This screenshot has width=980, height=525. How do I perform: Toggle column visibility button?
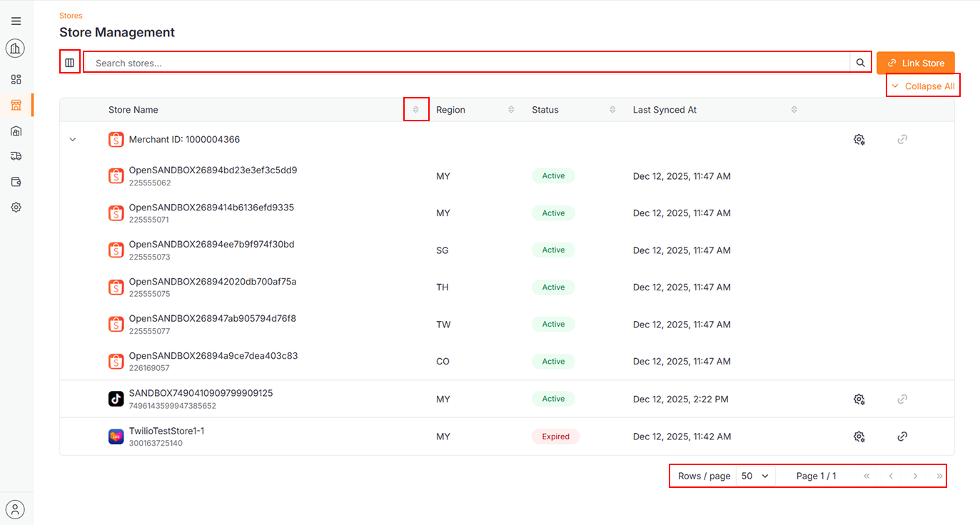point(69,63)
